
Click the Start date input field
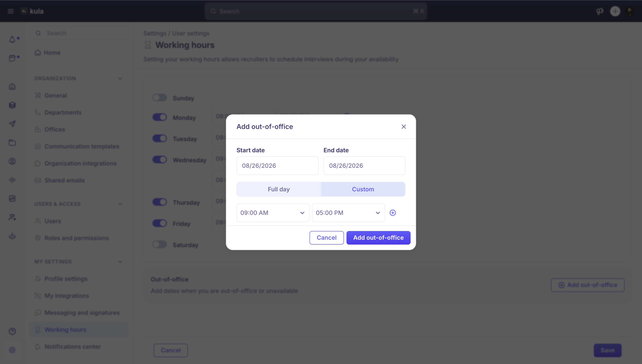(x=277, y=165)
